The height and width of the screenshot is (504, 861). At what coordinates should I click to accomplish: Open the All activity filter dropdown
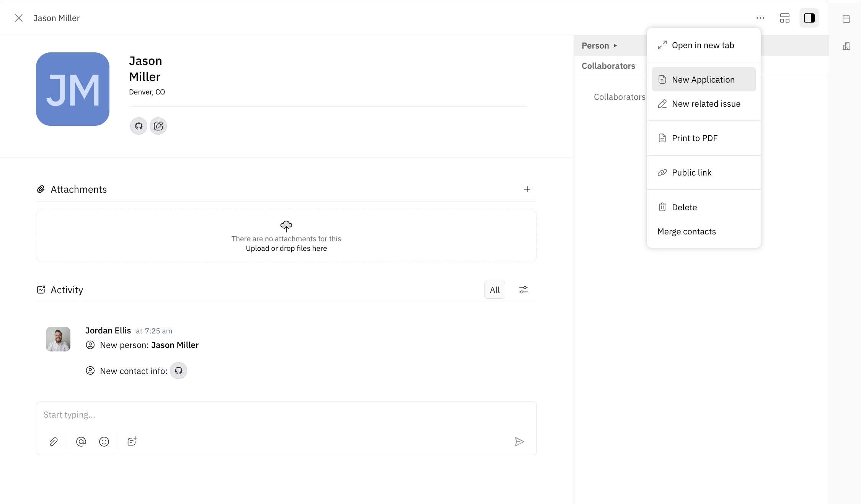point(494,290)
